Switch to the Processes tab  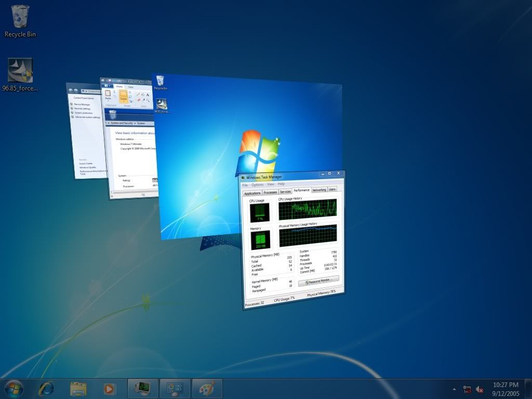coord(270,192)
